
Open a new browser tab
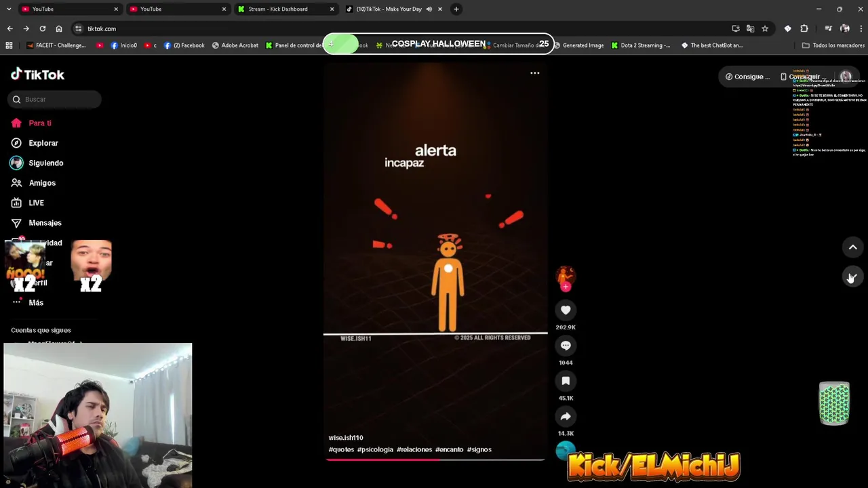click(456, 9)
